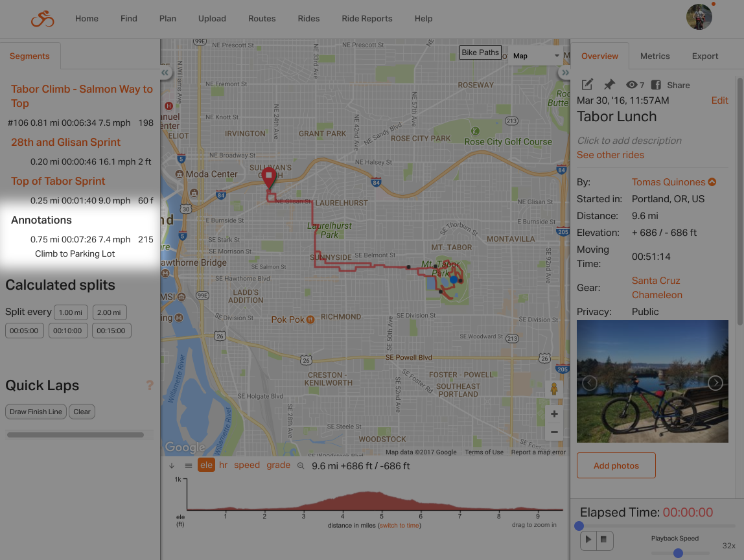Show previous ride photo

pyautogui.click(x=590, y=382)
